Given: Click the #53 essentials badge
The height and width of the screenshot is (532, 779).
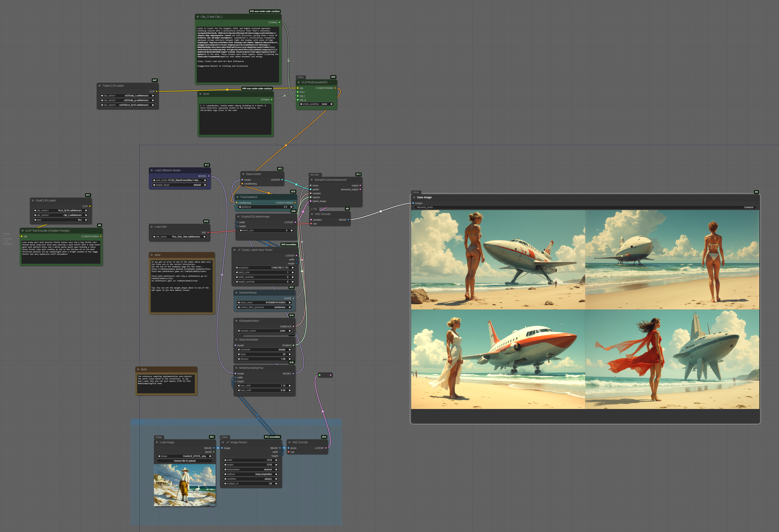Looking at the screenshot, I should 273,437.
